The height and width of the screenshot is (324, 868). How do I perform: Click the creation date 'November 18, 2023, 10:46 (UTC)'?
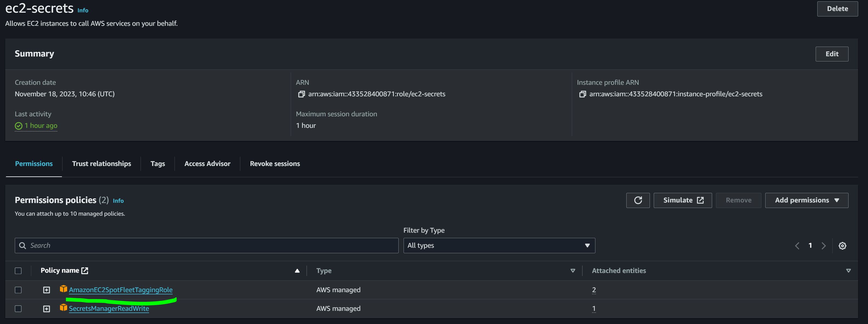point(65,94)
